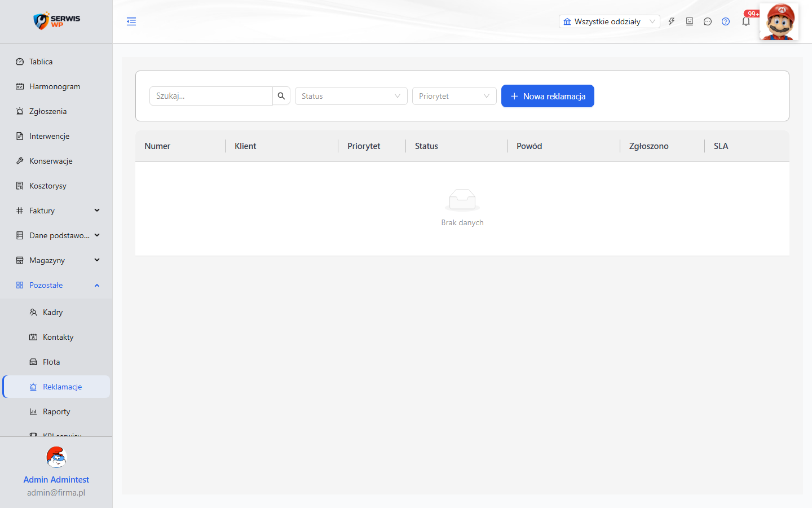Screen dimensions: 812x508
Task: Click the admin@firma.pl email text
Action: pos(56,492)
